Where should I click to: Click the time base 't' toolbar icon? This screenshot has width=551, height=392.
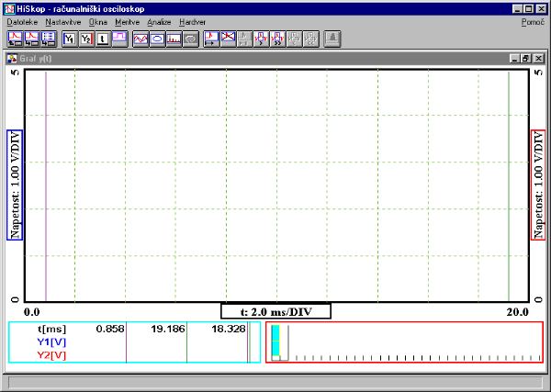(103, 39)
